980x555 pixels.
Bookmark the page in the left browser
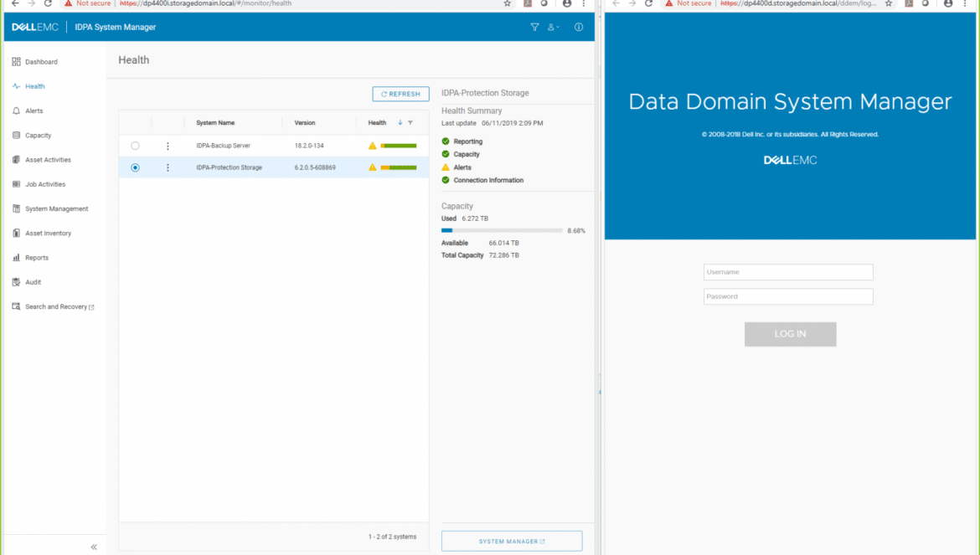click(x=508, y=3)
